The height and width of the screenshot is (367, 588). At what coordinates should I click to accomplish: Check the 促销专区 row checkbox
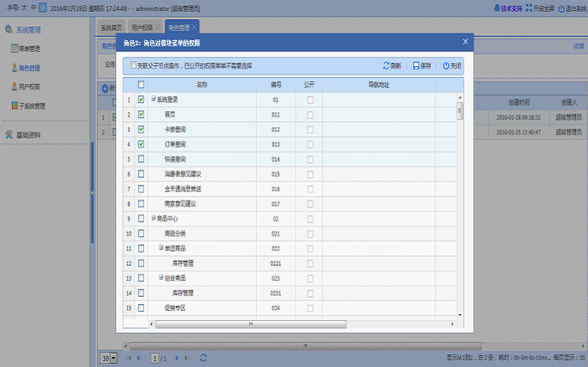click(x=141, y=308)
